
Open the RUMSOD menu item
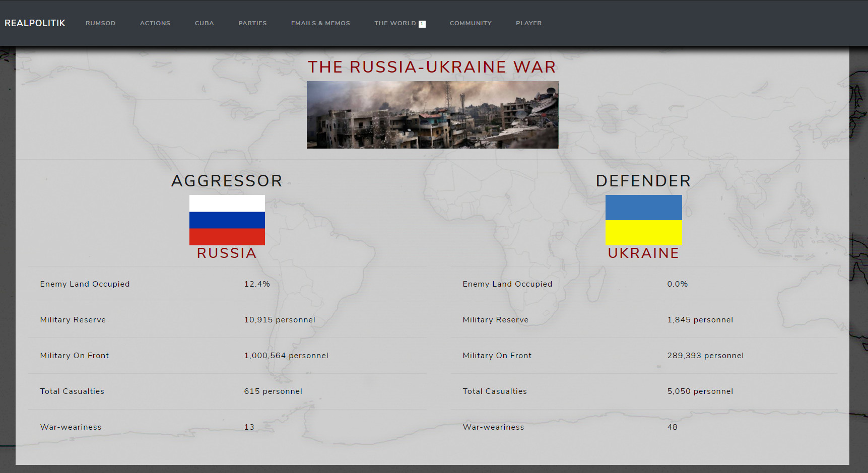point(100,23)
